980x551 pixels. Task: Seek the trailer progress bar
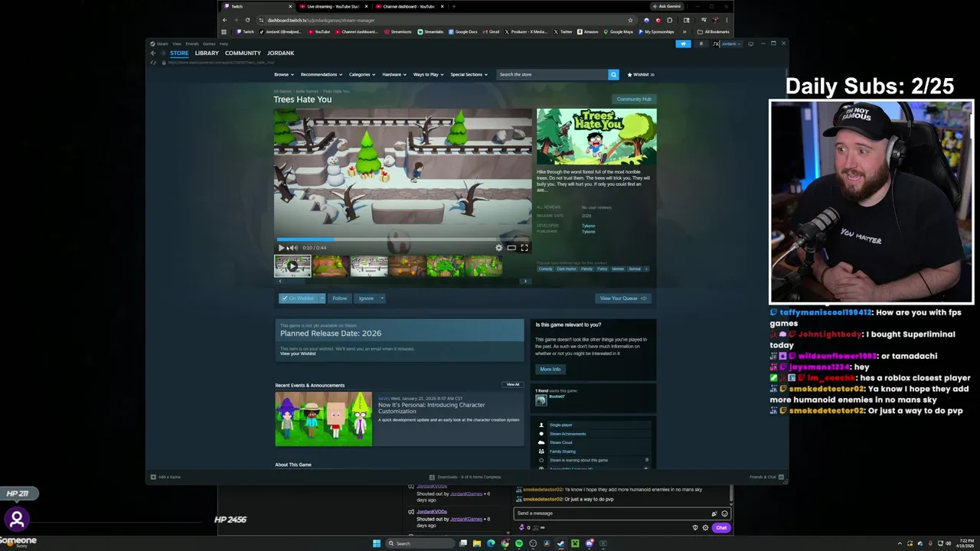pyautogui.click(x=403, y=240)
